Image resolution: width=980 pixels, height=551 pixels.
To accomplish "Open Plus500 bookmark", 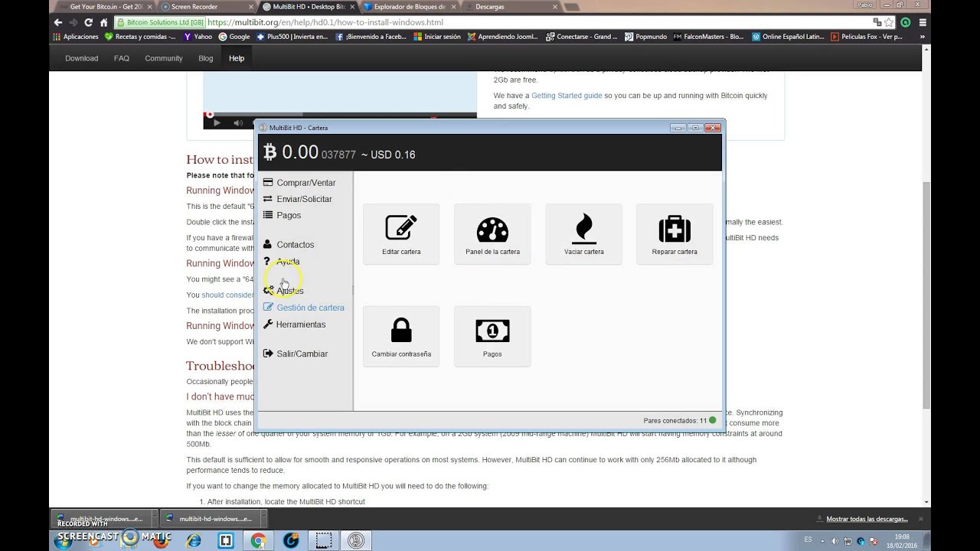I will coord(292,36).
